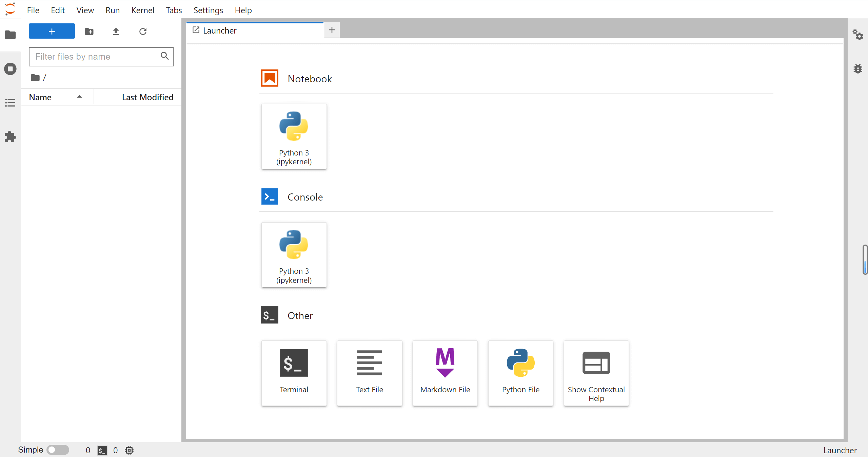868x457 pixels.
Task: Create a new Markdown File
Action: 445,373
